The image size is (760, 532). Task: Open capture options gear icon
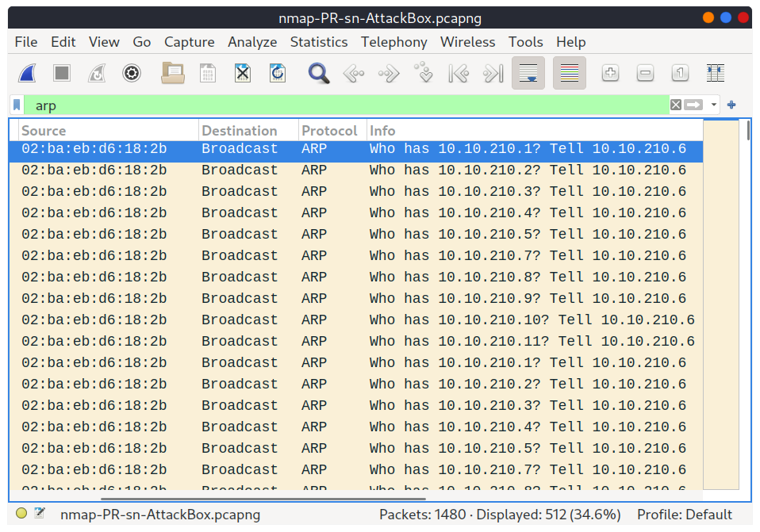132,74
